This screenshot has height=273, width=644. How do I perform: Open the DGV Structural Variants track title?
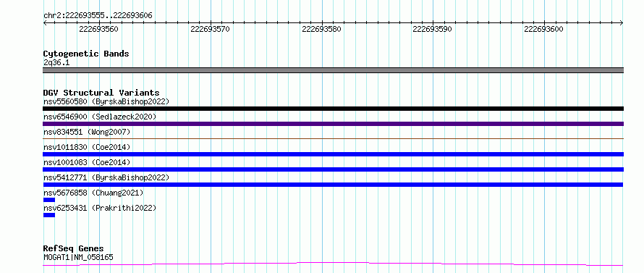point(101,93)
